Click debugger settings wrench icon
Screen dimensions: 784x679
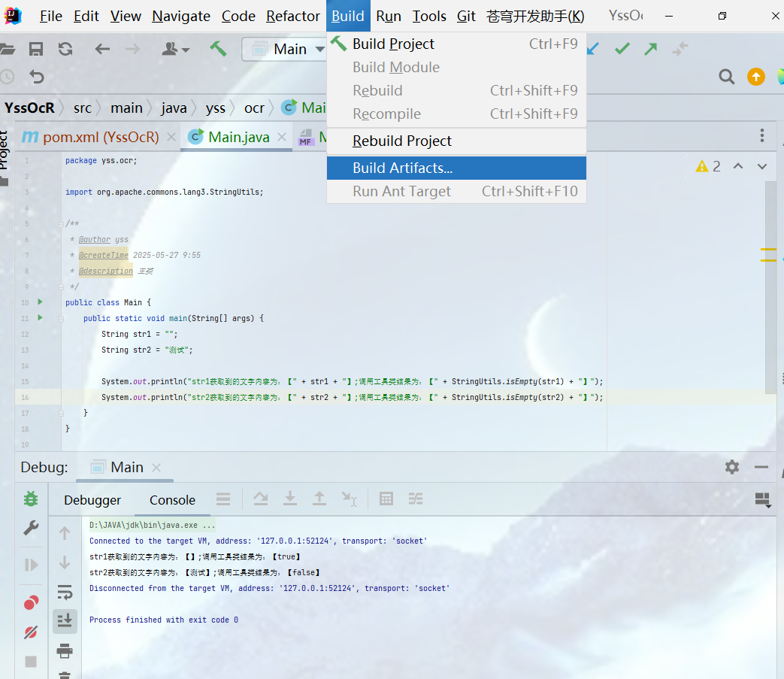click(31, 528)
